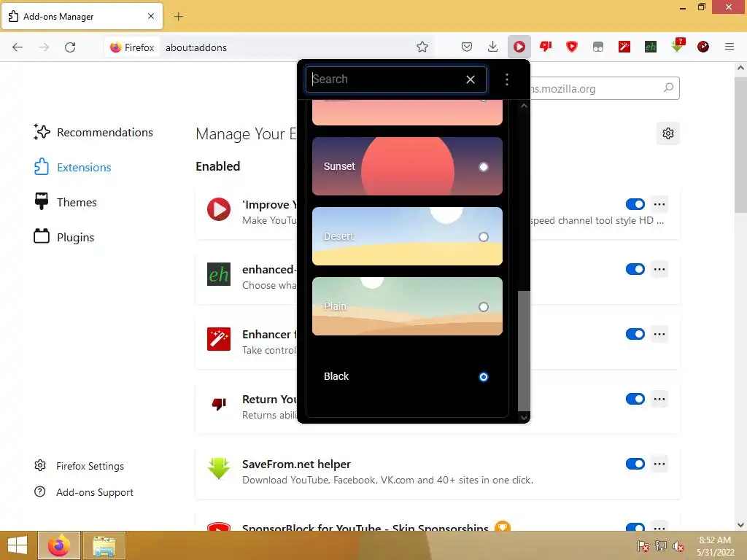Choose the Desert theme card
Viewport: 747px width, 560px height.
click(407, 236)
